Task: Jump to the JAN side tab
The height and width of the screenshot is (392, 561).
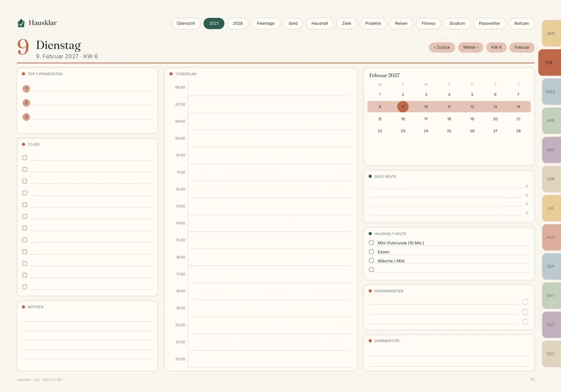Action: coord(551,34)
